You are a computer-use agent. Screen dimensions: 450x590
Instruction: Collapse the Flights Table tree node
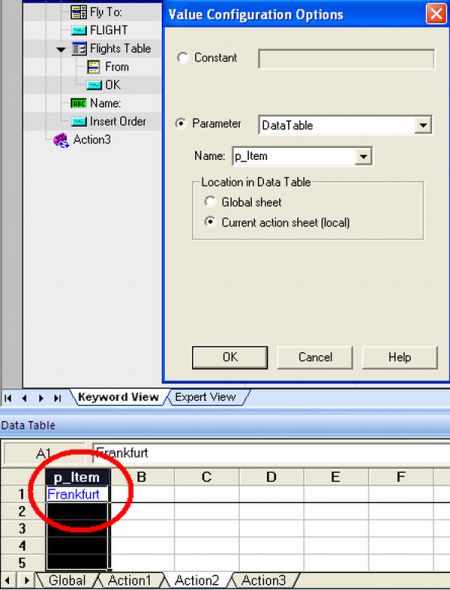tap(61, 49)
